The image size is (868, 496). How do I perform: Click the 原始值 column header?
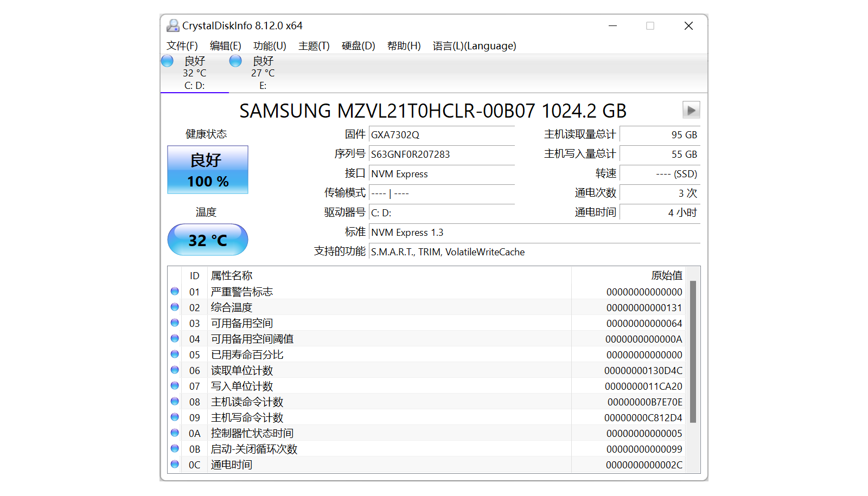629,275
